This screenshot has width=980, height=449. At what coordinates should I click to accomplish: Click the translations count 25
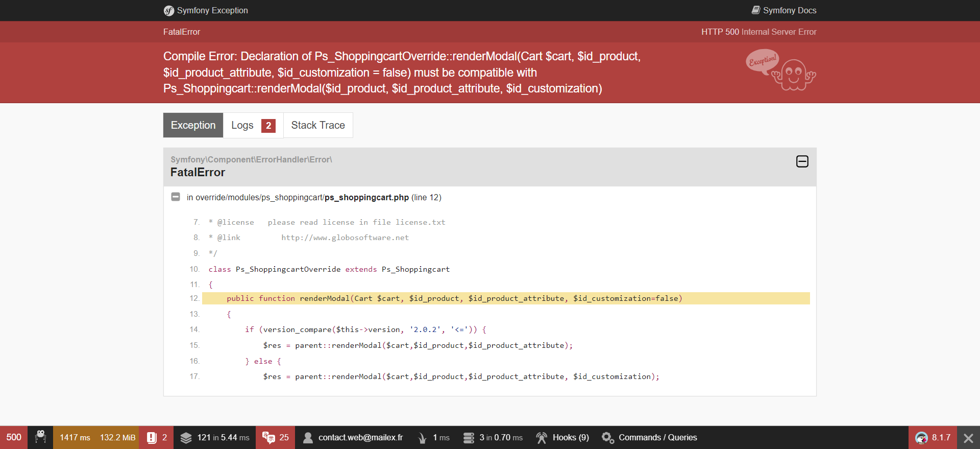click(284, 437)
